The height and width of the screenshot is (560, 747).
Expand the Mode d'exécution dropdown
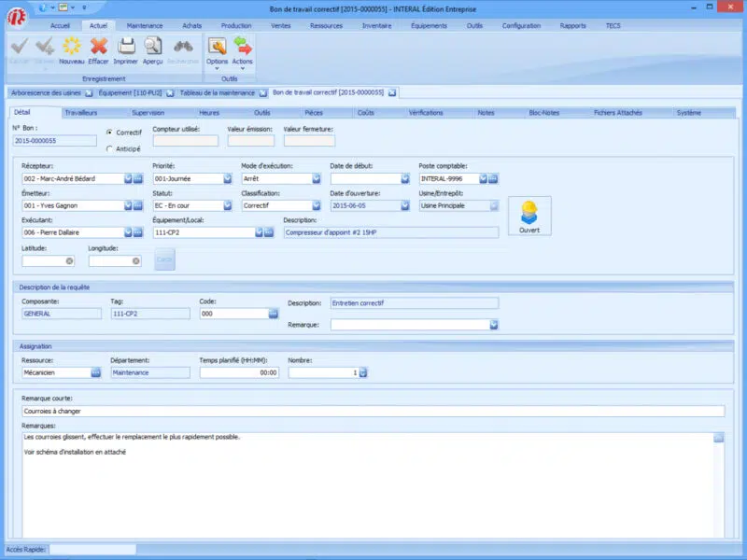tap(315, 178)
